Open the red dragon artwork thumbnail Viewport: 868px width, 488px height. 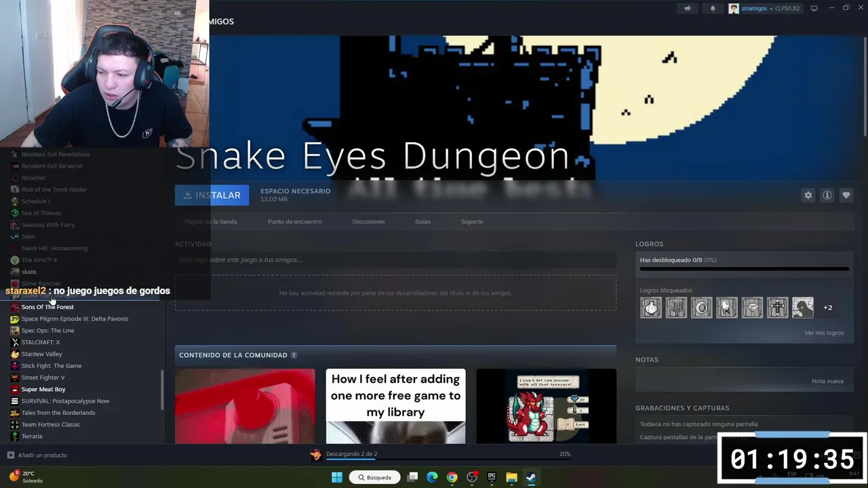pos(546,406)
